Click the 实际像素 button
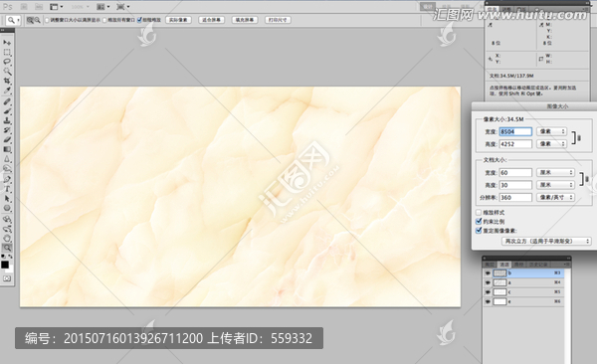 pos(178,20)
